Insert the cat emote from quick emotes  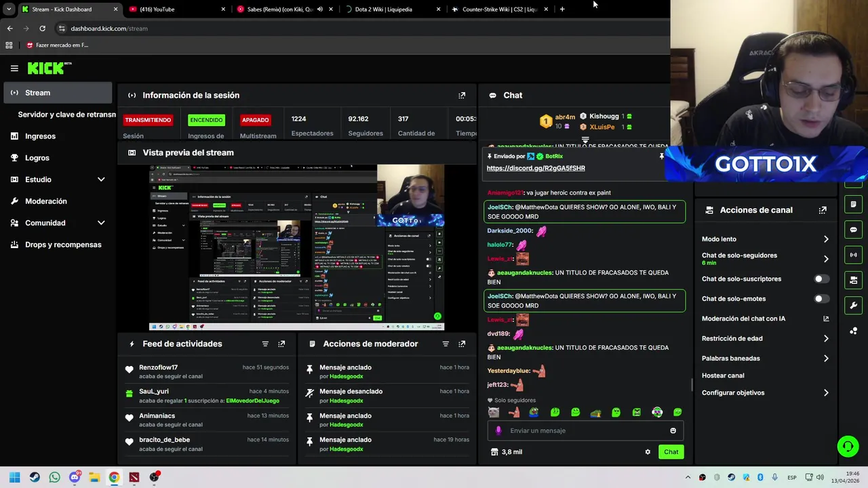(x=493, y=412)
